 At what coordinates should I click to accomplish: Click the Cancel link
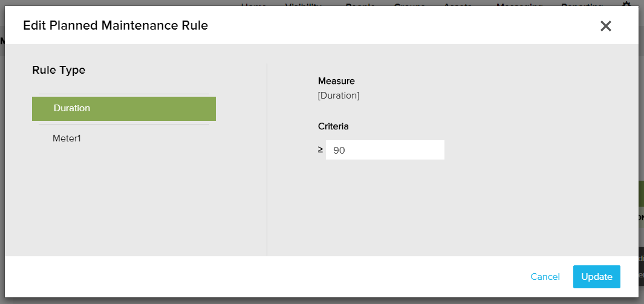point(545,277)
